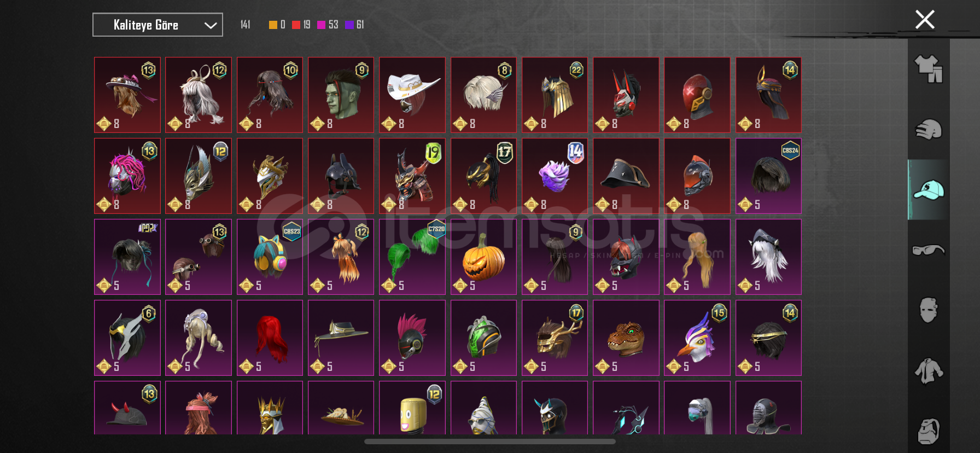Open the backpack category icon

click(x=929, y=431)
